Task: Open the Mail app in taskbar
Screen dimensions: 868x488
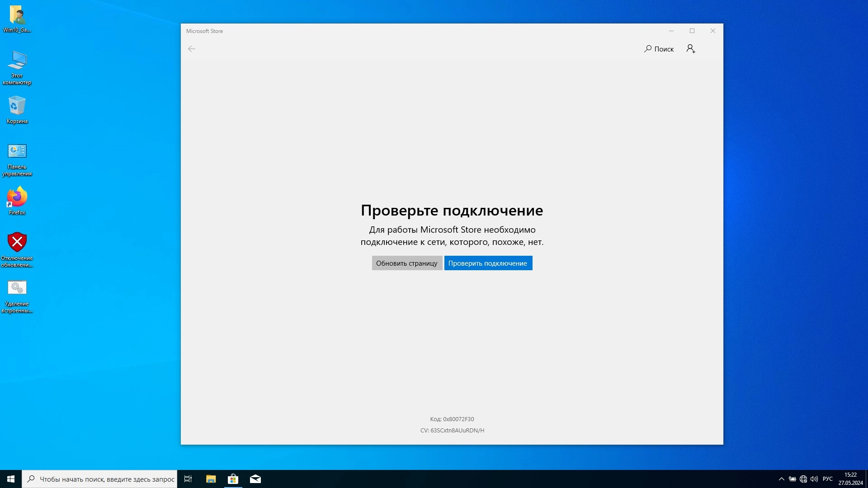Action: tap(255, 479)
